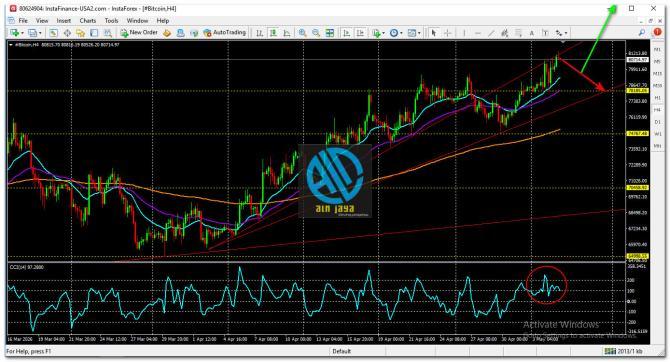Switch to D1 timeframe

point(658,122)
